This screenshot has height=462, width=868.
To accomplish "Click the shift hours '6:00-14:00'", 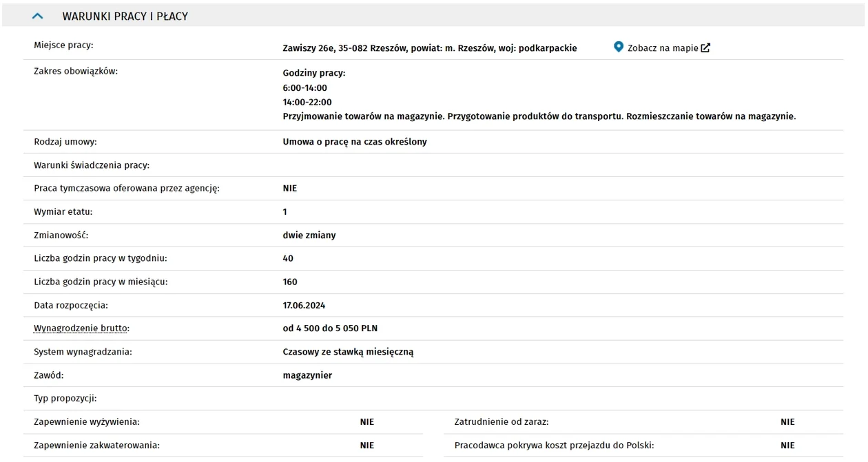I will [x=305, y=87].
